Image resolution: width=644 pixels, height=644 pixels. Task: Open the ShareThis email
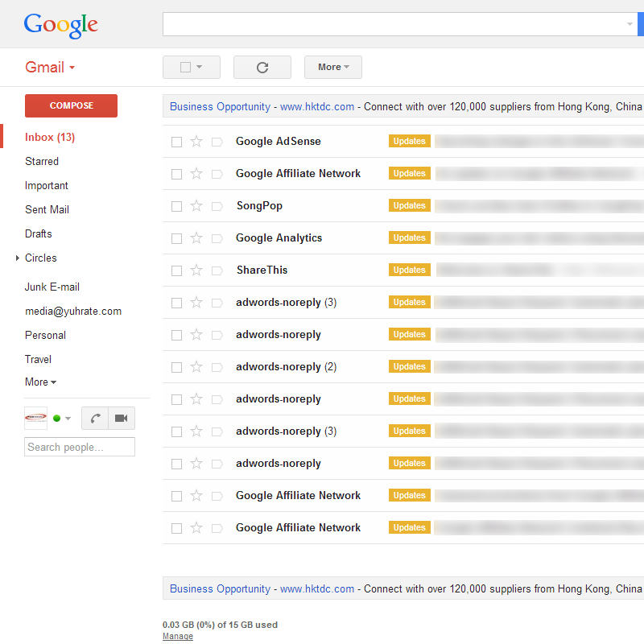pyautogui.click(x=403, y=270)
